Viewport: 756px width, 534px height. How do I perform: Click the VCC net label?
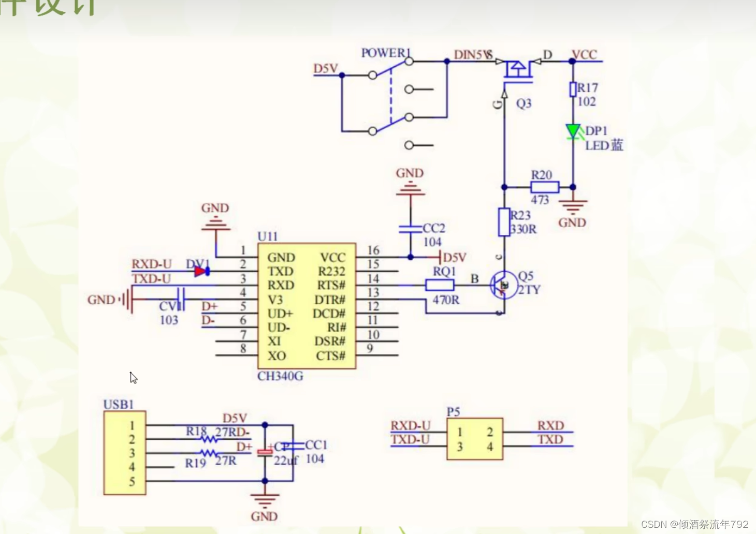coord(585,54)
